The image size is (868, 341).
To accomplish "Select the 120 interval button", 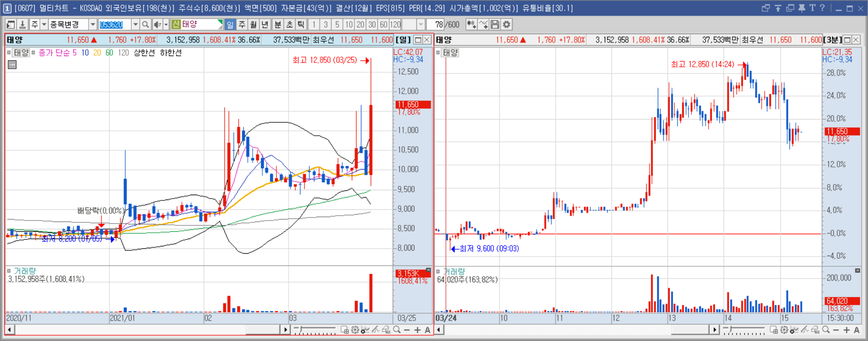I will 395,24.
